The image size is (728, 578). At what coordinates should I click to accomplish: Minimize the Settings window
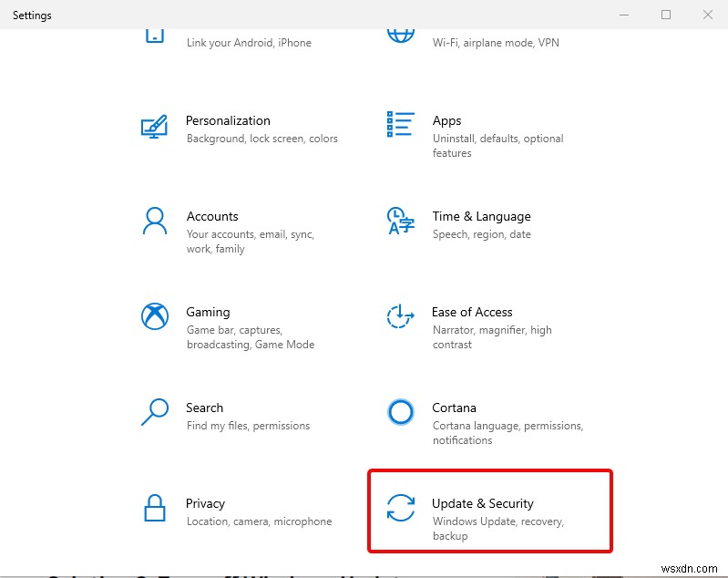coord(624,15)
